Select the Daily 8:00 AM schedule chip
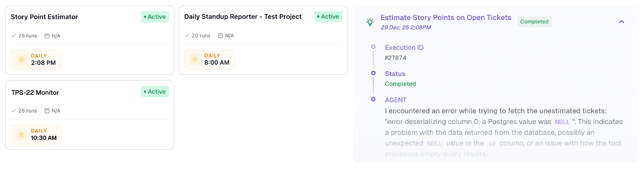This screenshot has height=170, width=644. (209, 60)
